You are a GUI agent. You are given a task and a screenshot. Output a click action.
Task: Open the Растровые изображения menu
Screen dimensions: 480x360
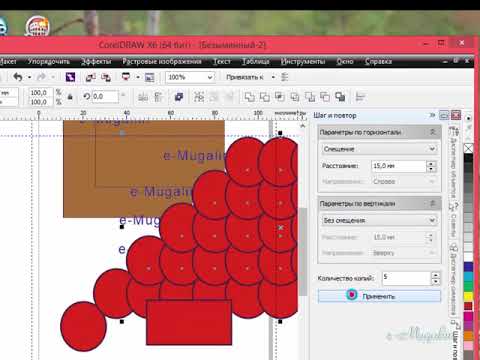162,61
